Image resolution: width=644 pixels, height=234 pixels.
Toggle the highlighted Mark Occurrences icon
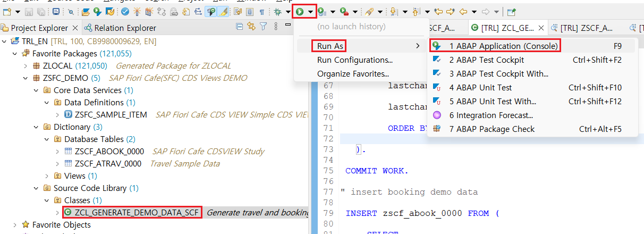211,12
